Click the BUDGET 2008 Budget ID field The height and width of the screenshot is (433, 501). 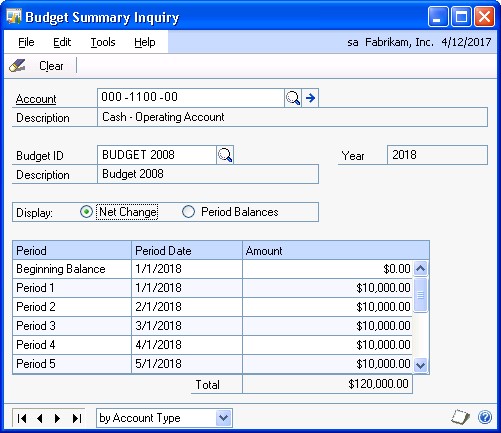pyautogui.click(x=157, y=155)
